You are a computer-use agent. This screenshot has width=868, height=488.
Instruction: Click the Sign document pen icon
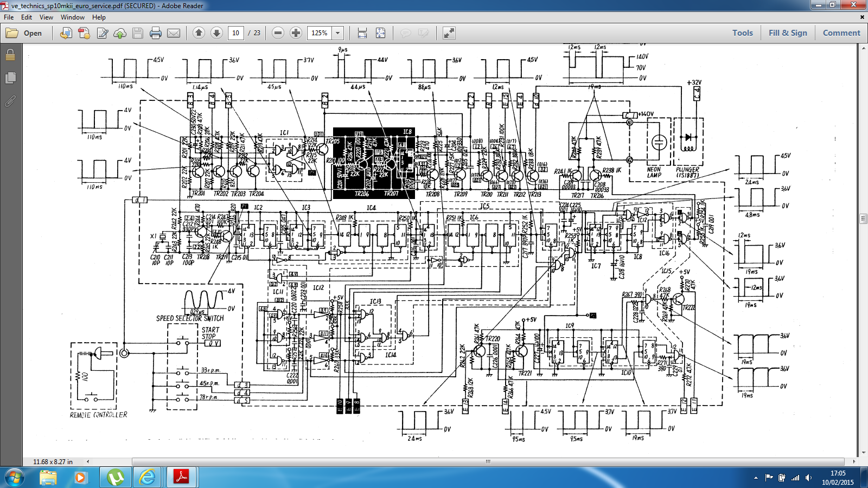[102, 33]
